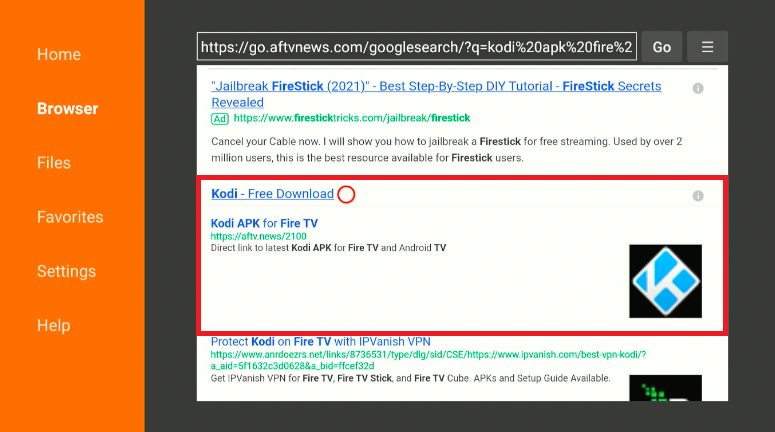Screen dimensions: 775x432
Task: Click the aftv.news/2100 URL
Action: [x=258, y=236]
